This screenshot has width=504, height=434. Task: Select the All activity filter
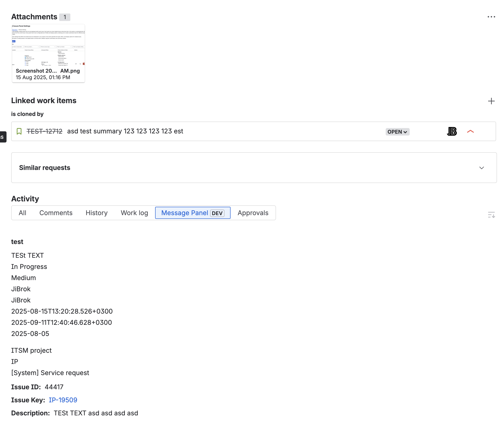coord(22,213)
